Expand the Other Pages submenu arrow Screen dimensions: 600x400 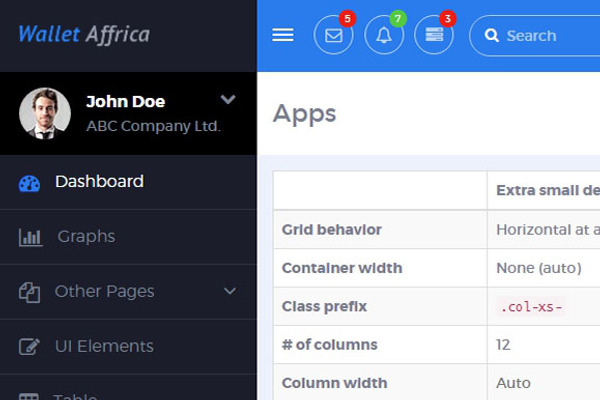click(x=230, y=291)
